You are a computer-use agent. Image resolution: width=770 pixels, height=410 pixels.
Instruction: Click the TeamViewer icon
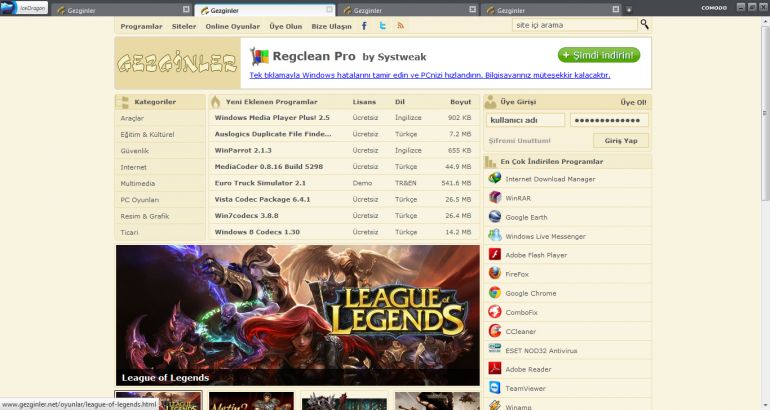pyautogui.click(x=495, y=387)
